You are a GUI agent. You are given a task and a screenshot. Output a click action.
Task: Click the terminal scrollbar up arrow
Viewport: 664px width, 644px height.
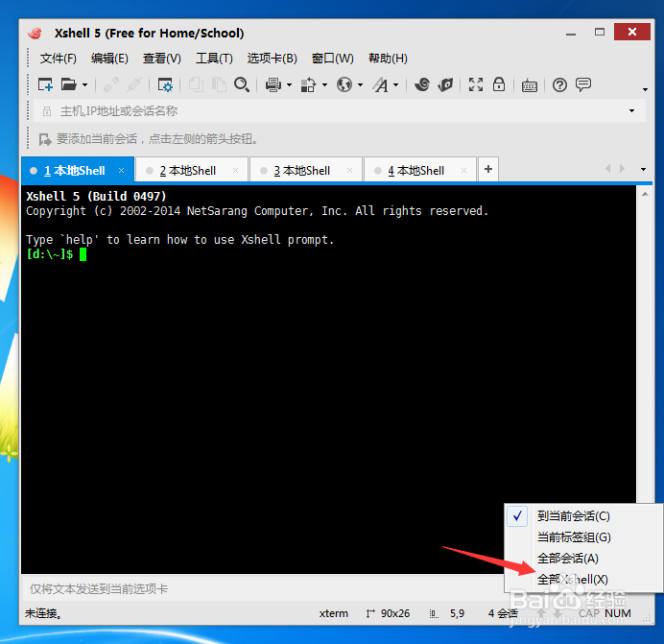tap(645, 194)
